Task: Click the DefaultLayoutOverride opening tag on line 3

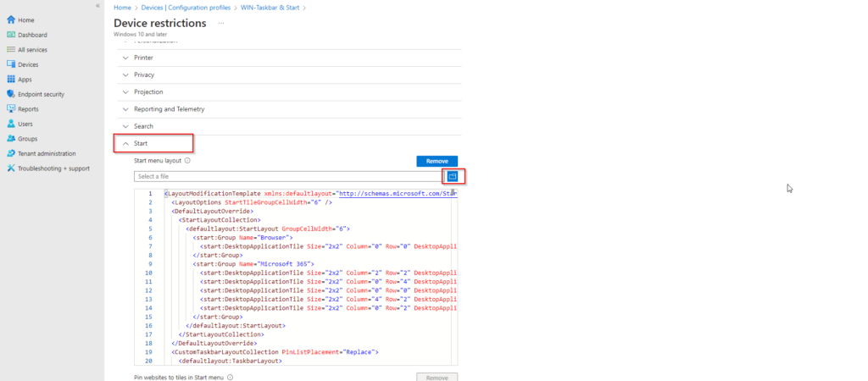Action: (213, 211)
